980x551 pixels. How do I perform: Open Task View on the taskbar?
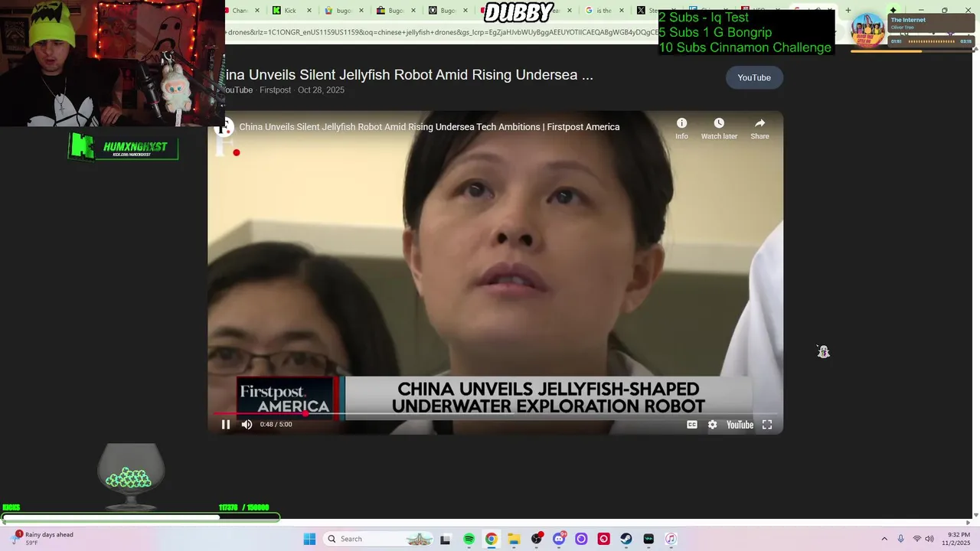(446, 539)
